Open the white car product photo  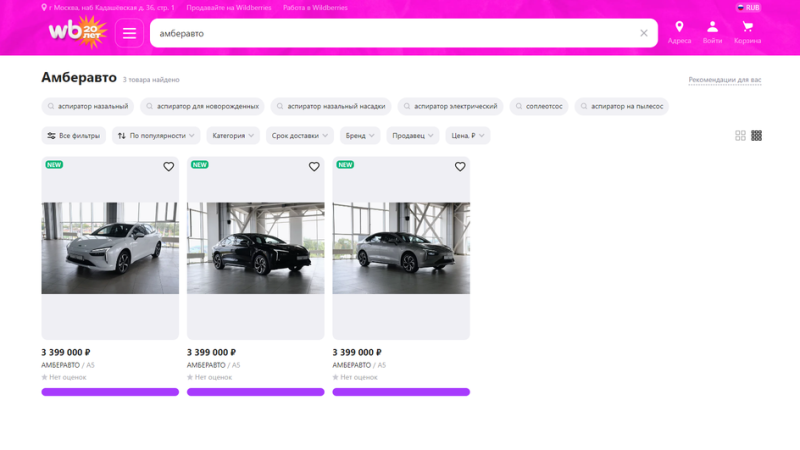click(110, 248)
